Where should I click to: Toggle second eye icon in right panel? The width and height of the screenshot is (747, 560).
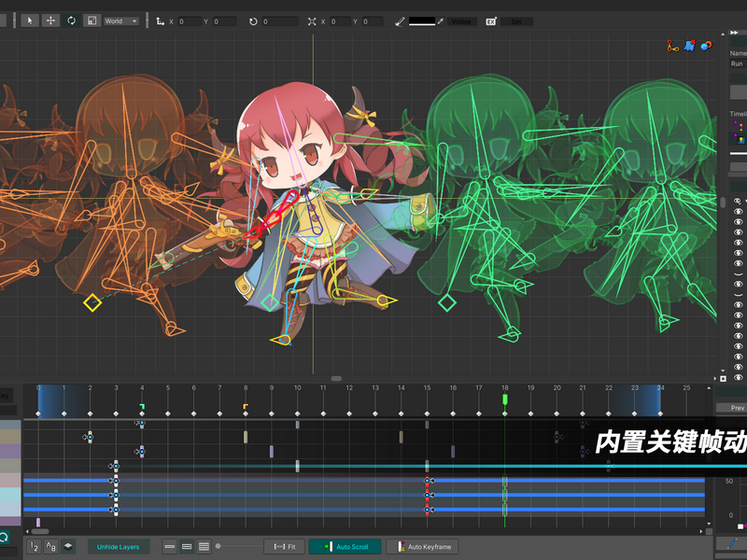(x=739, y=212)
